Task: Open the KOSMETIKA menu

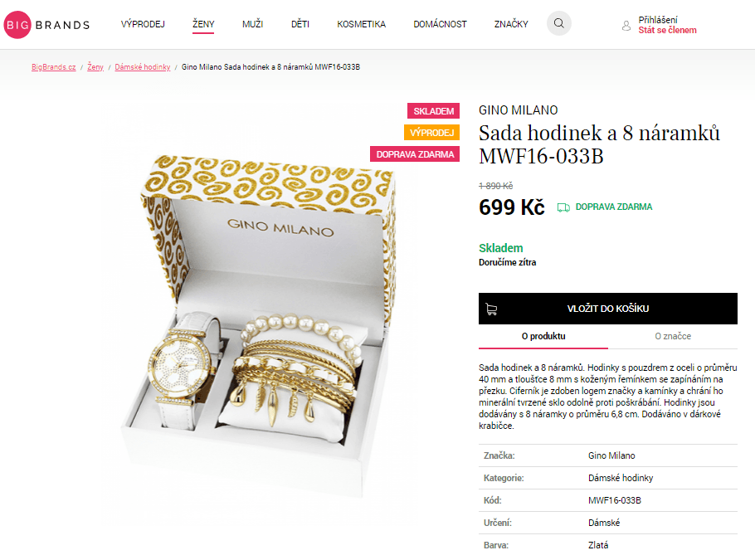Action: pos(361,24)
